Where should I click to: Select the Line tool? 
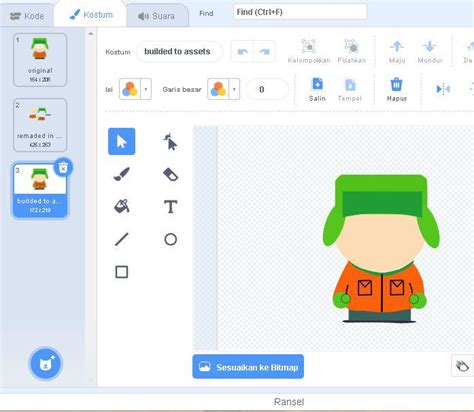pyautogui.click(x=122, y=239)
